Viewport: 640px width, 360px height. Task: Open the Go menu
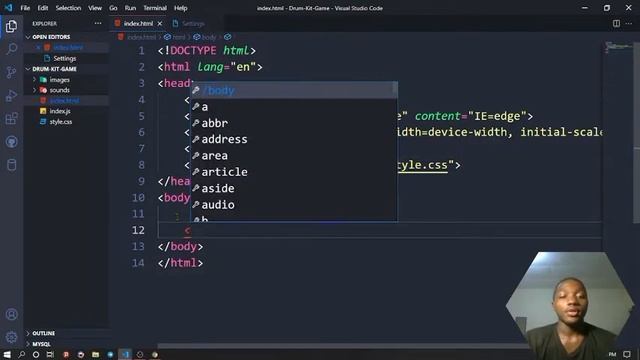point(113,8)
